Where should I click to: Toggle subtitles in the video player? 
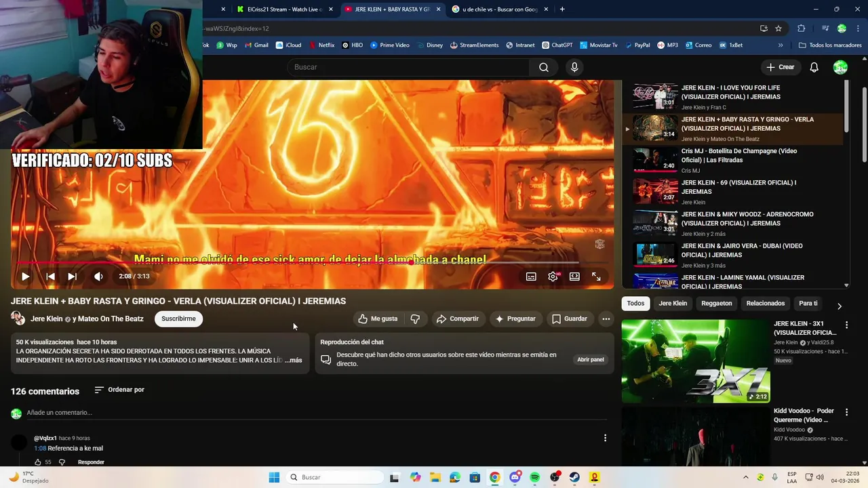coord(531,277)
